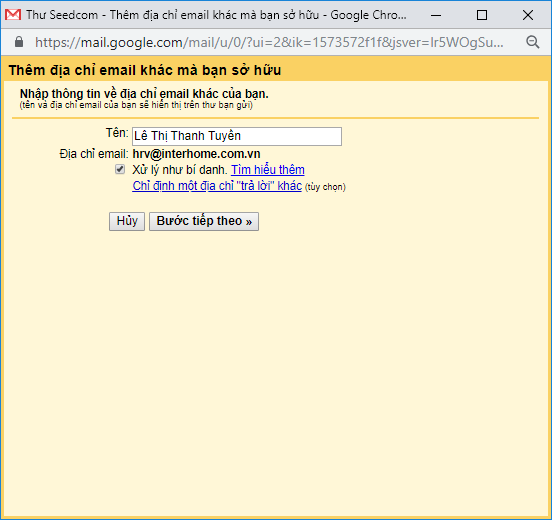Click the 'Tên:' field label

click(x=117, y=133)
